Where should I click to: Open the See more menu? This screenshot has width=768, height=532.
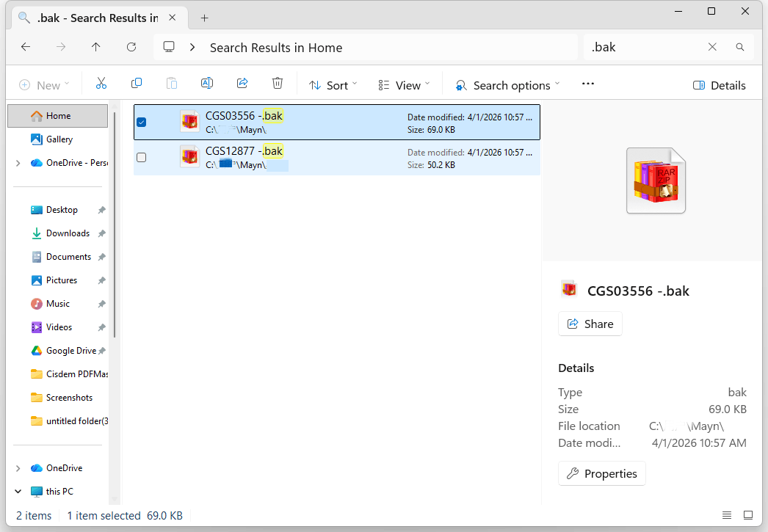[587, 84]
